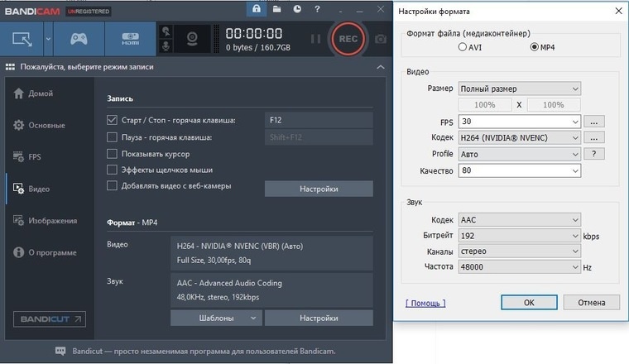Click the H264 NVIDIA NVENC video summary
Screen dimensions: 629x364
[x=271, y=253]
